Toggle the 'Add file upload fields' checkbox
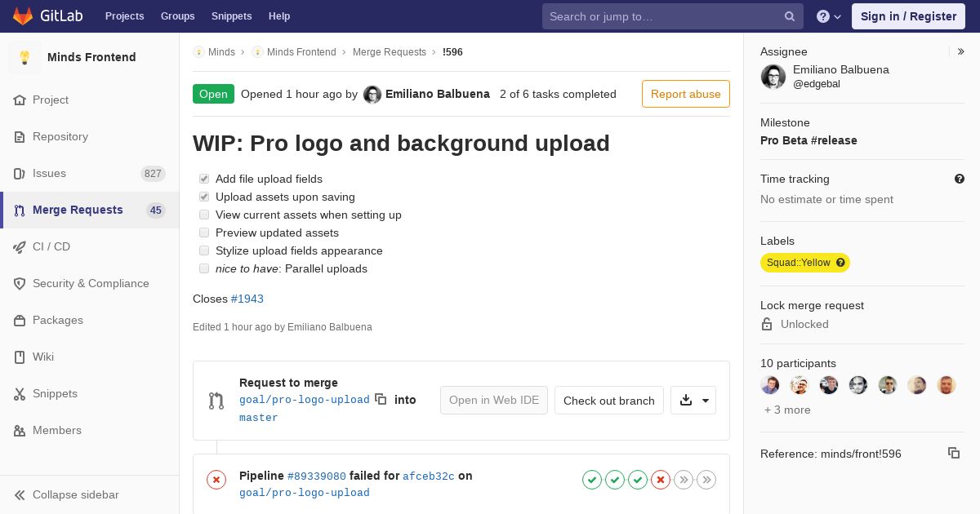The width and height of the screenshot is (980, 514). click(204, 179)
